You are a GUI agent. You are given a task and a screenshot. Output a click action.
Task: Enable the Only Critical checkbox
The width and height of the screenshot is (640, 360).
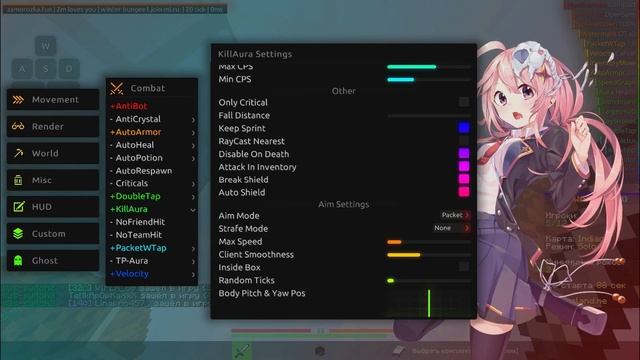(x=464, y=102)
